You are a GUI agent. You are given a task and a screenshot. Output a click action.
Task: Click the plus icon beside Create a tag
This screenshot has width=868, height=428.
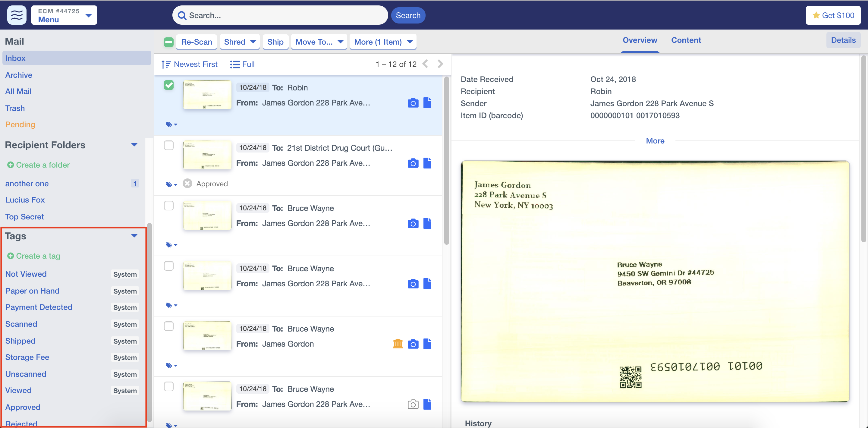coord(11,256)
